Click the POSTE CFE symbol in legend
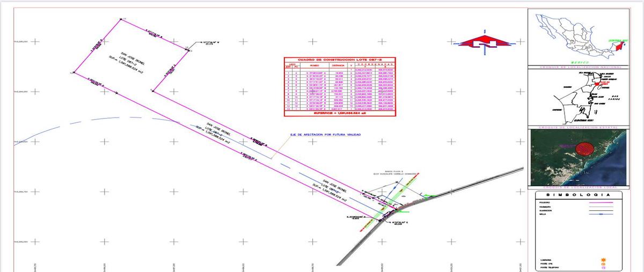The width and height of the screenshot is (644, 272). tap(604, 263)
